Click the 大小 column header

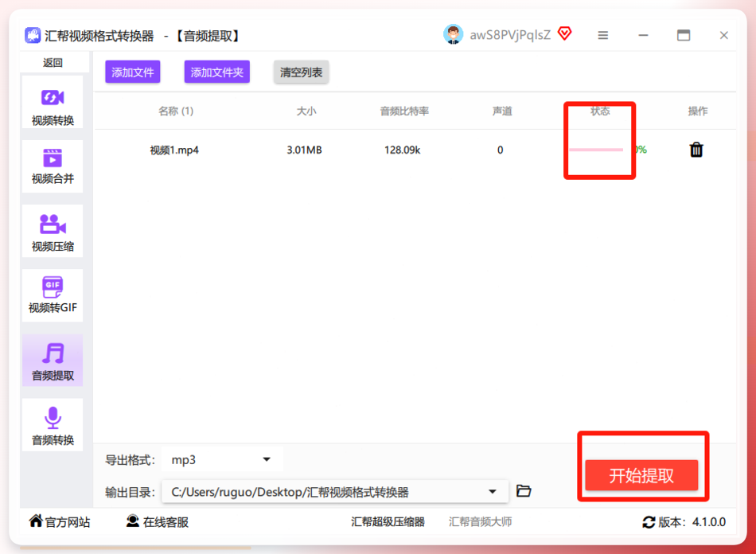306,111
